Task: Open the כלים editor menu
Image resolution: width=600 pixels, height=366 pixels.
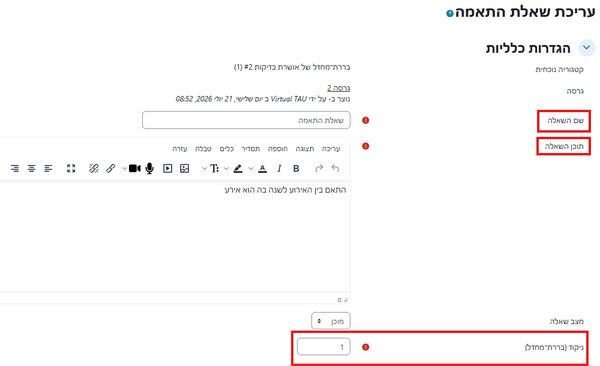Action: (227, 149)
